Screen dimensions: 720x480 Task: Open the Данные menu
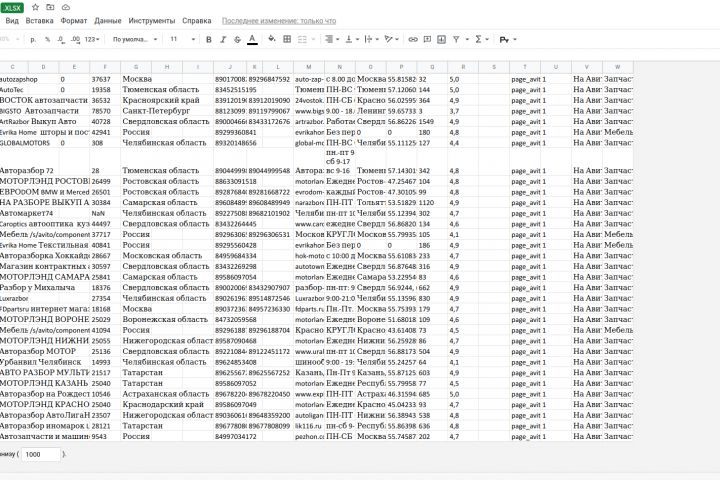(x=108, y=21)
